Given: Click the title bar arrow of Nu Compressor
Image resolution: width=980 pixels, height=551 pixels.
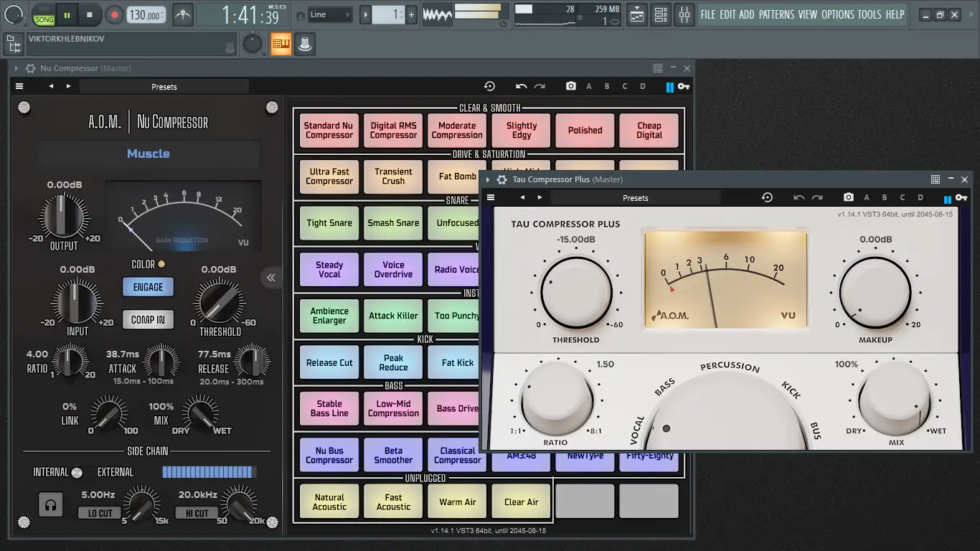Looking at the screenshot, I should click(17, 68).
